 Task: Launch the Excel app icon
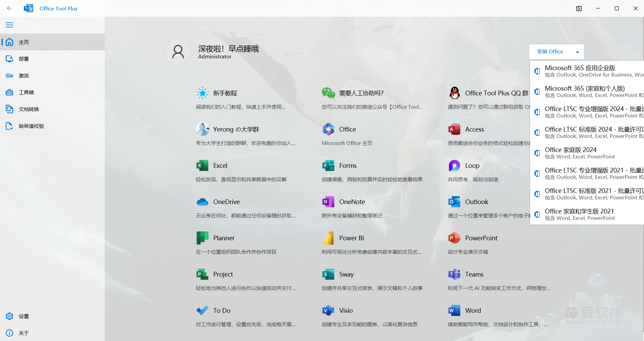pos(203,165)
